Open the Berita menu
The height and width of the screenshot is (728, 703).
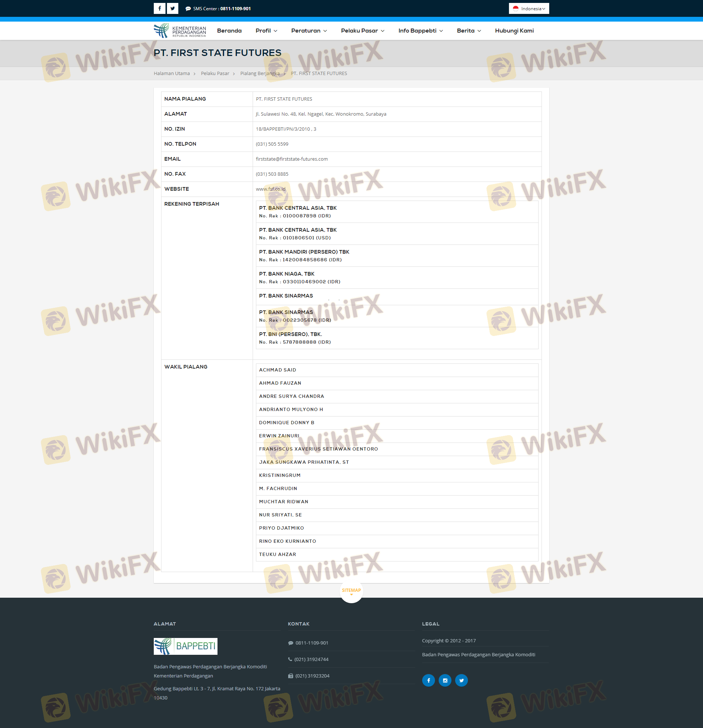[x=469, y=30]
